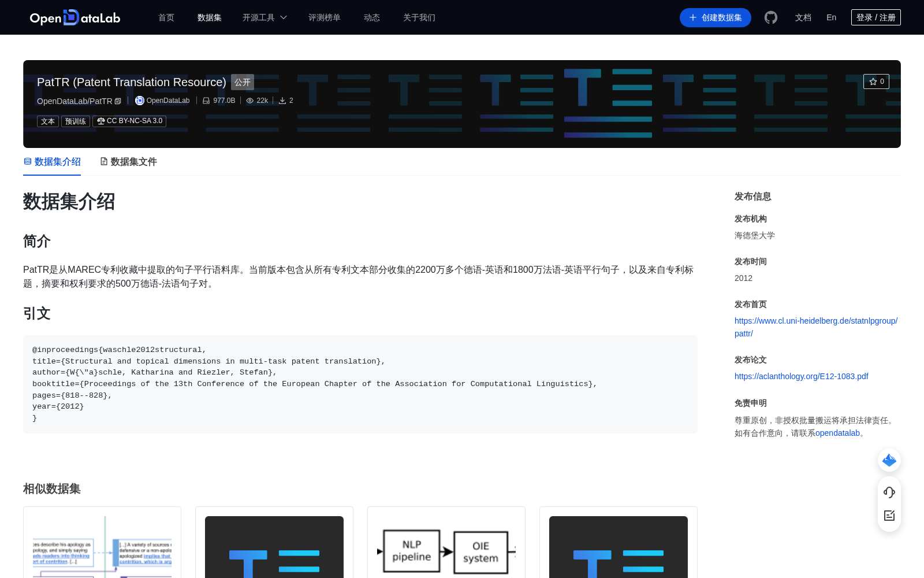Open customer support headset icon
Image resolution: width=924 pixels, height=578 pixels.
point(889,492)
